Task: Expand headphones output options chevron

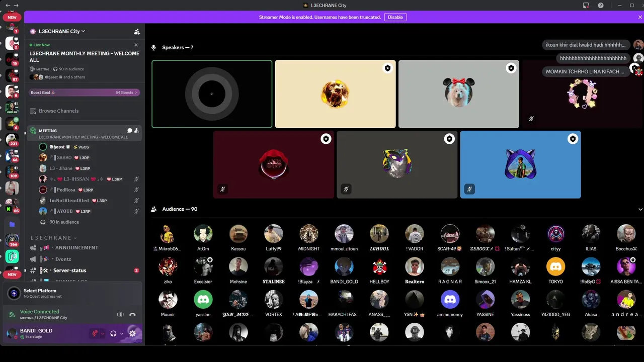Action: (122, 333)
